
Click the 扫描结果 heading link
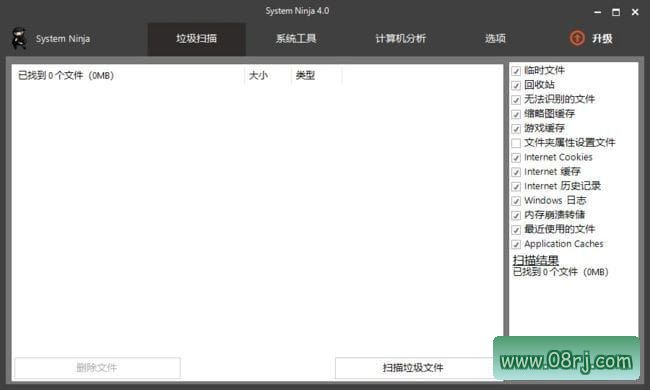[536, 260]
